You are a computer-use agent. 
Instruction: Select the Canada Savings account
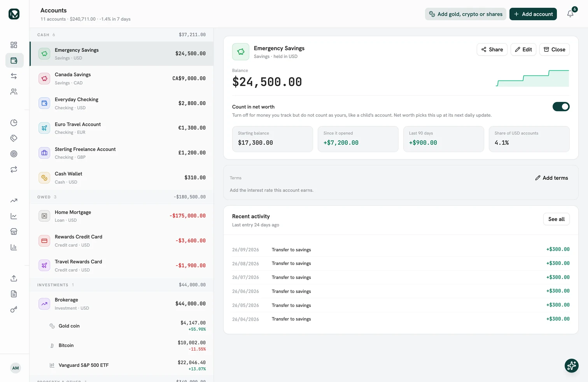(122, 79)
